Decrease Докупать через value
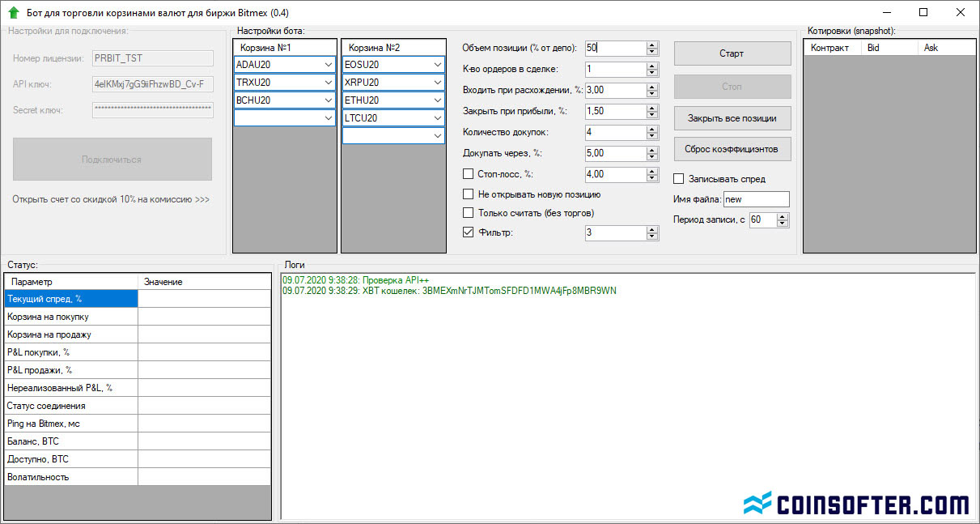The height and width of the screenshot is (524, 980). pyautogui.click(x=652, y=157)
